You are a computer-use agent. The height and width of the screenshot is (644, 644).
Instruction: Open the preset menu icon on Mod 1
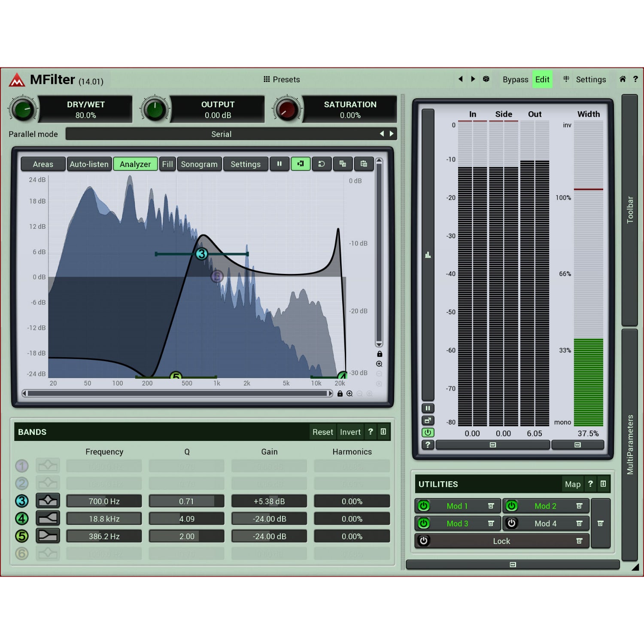tap(491, 506)
